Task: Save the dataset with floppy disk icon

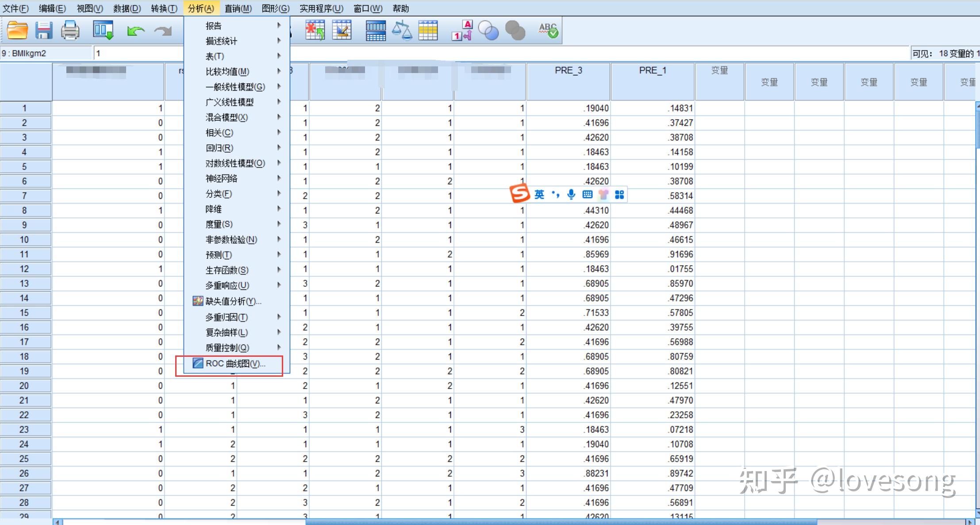Action: [x=44, y=31]
